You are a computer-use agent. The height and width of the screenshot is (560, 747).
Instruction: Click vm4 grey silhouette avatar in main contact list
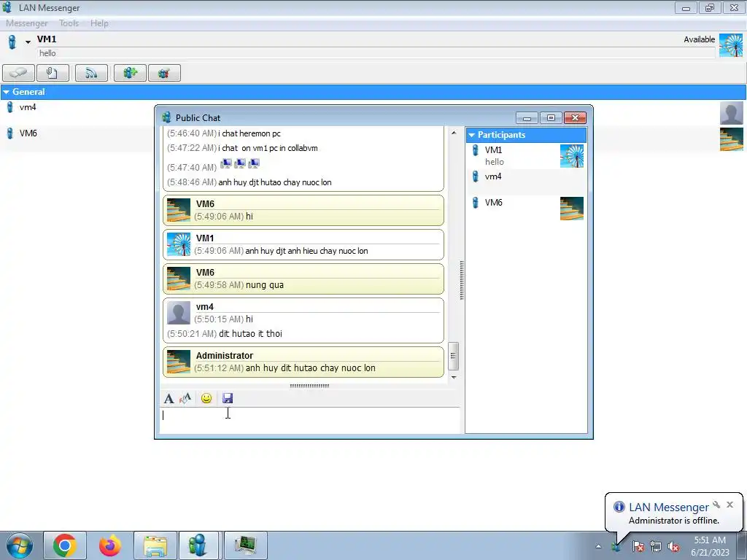tap(731, 113)
